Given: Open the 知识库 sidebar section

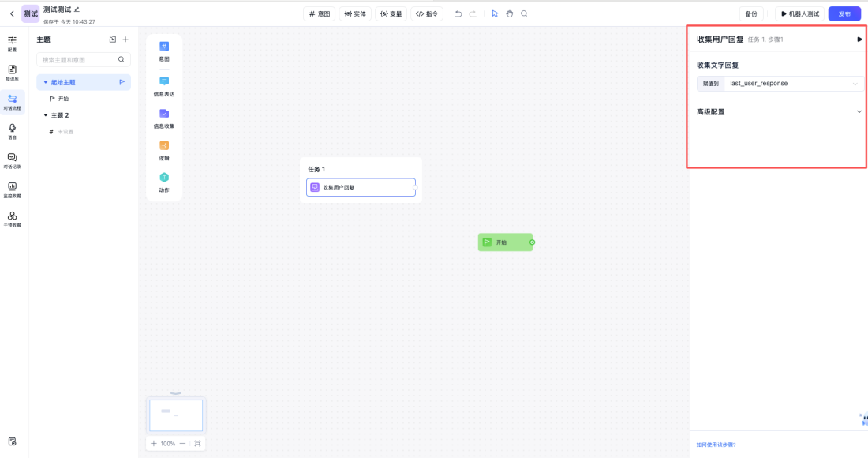Looking at the screenshot, I should [12, 73].
